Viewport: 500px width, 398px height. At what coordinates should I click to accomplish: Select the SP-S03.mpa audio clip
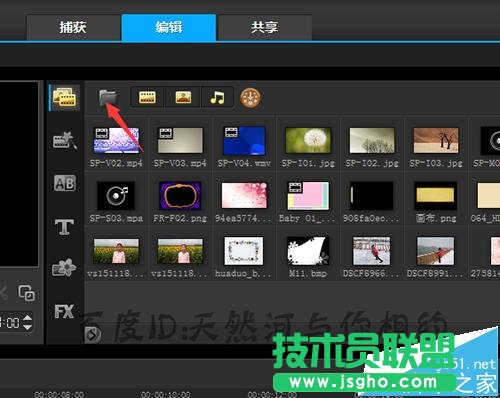pos(116,196)
